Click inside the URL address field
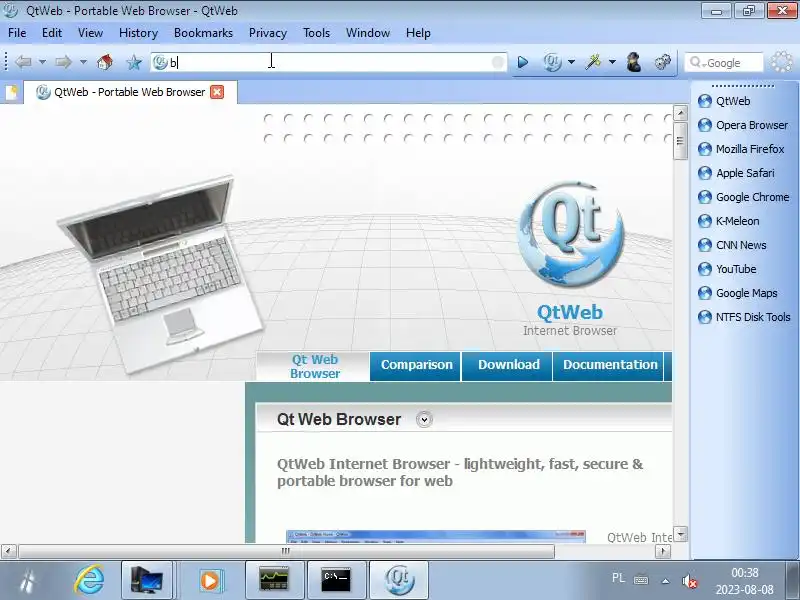Screen dimensions: 800x600 tap(329, 62)
